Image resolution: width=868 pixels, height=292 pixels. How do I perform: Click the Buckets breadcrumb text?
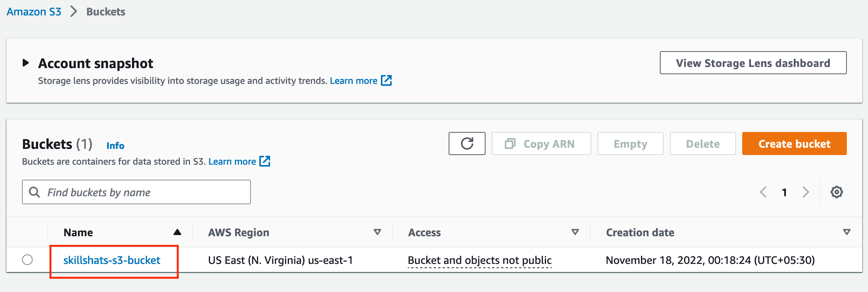106,12
